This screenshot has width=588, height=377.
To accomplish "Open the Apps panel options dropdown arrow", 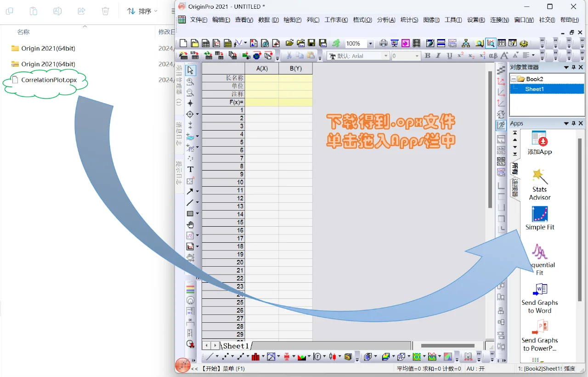I will coord(566,123).
